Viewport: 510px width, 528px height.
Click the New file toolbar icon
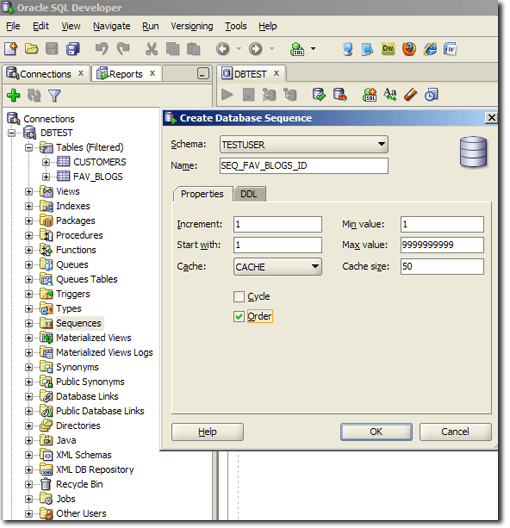point(11,49)
